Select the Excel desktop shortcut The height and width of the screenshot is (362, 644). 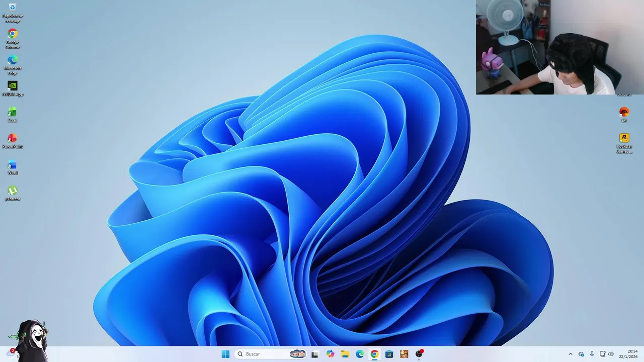click(x=13, y=115)
